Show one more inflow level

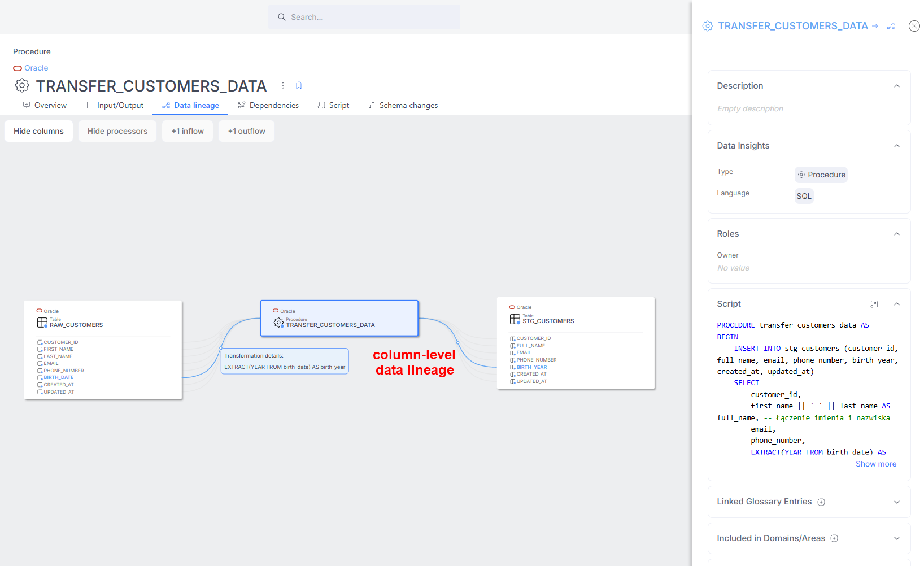click(x=188, y=131)
